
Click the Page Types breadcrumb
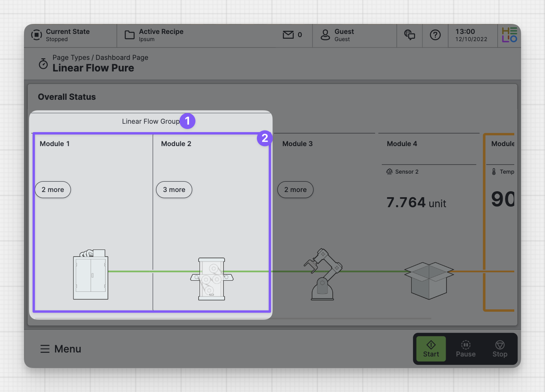point(71,57)
